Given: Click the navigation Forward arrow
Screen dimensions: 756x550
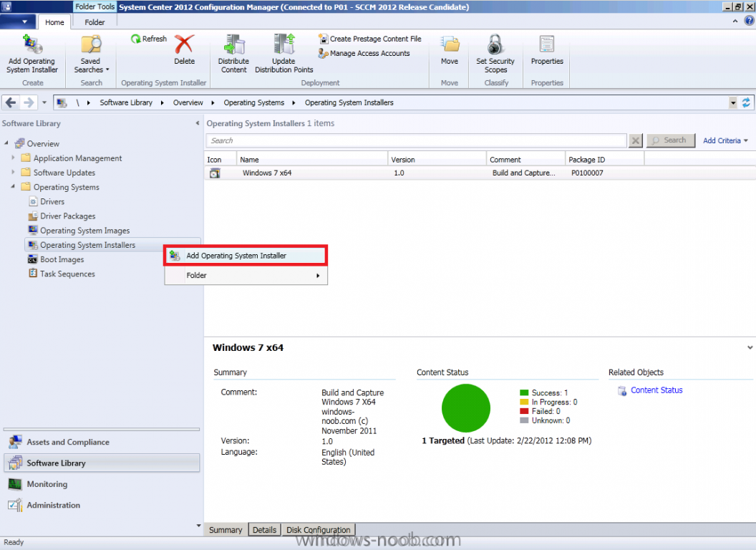Looking at the screenshot, I should pos(29,102).
